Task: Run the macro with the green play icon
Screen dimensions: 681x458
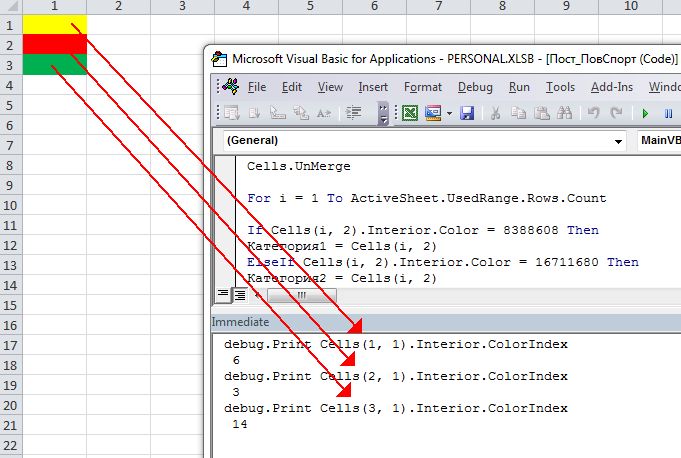Action: [645, 114]
